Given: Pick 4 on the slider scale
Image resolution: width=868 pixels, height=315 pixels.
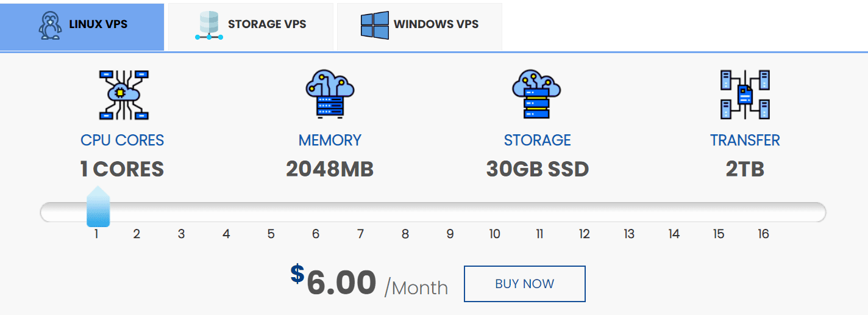Looking at the screenshot, I should pyautogui.click(x=226, y=234).
